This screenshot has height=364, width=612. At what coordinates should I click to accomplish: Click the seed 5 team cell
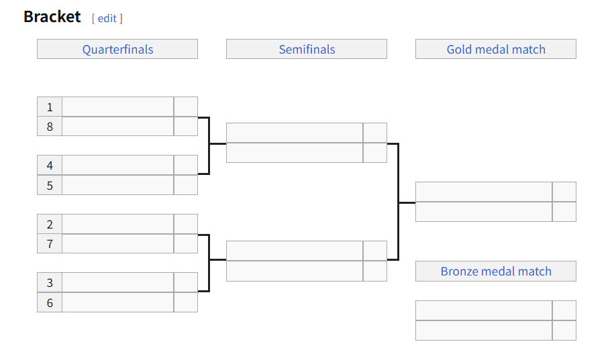click(118, 185)
